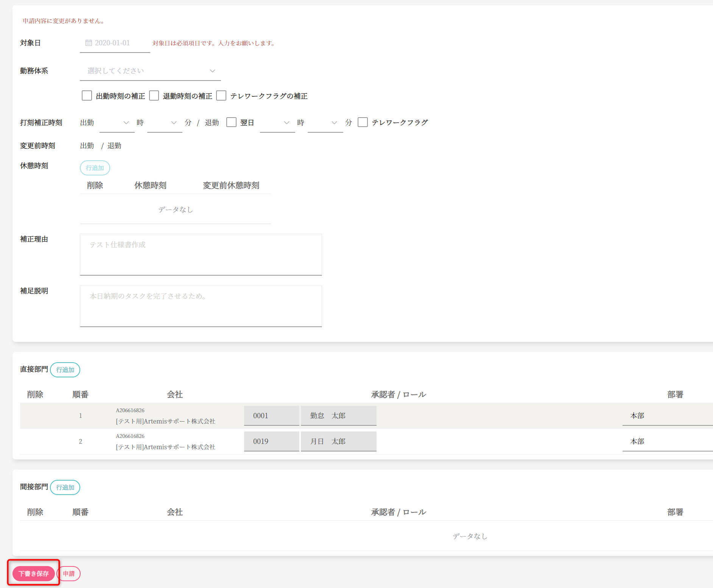The image size is (713, 588).
Task: Open the 退勤 hour dropdown
Action: 277,123
